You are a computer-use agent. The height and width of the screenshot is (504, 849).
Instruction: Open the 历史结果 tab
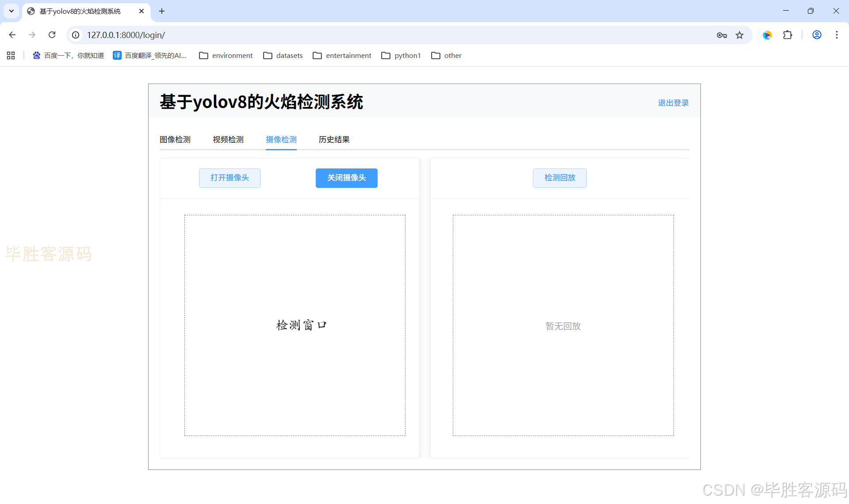[334, 140]
